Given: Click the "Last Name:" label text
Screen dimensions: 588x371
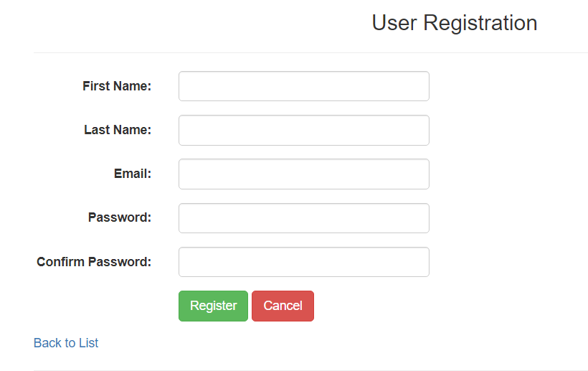Looking at the screenshot, I should click(118, 130).
